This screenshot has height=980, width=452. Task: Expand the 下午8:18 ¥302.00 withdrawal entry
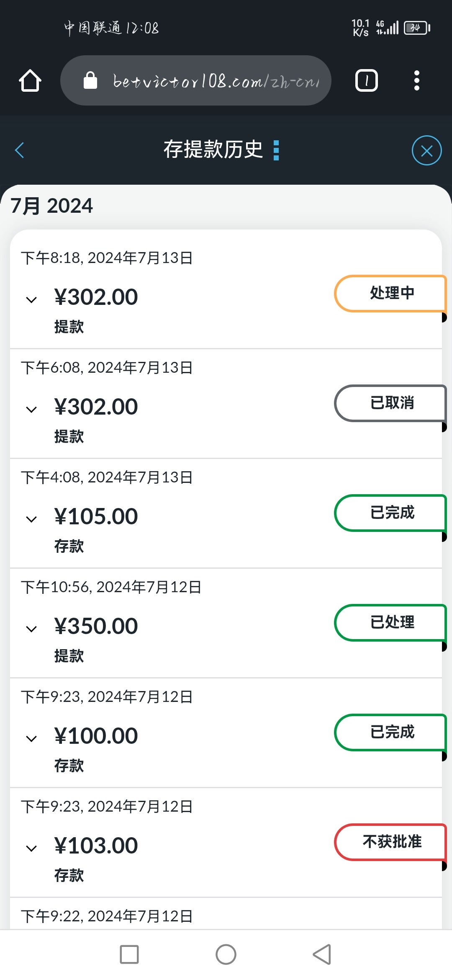[x=31, y=299]
